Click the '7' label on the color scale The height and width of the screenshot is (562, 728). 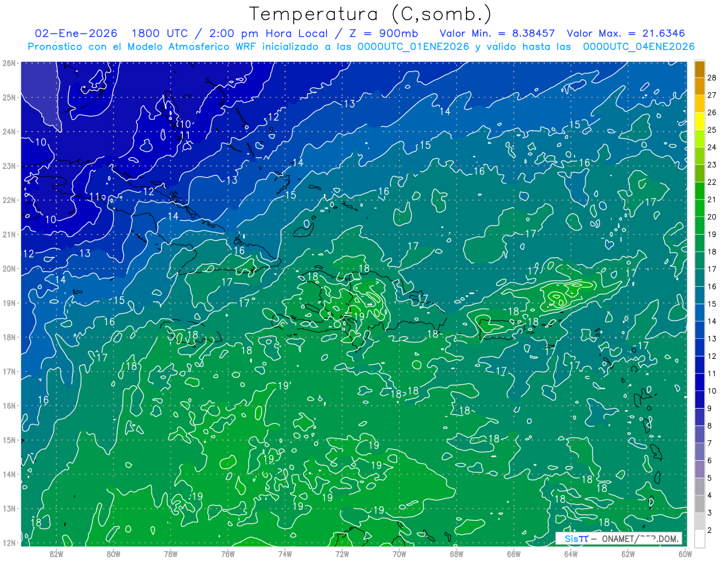(x=710, y=443)
